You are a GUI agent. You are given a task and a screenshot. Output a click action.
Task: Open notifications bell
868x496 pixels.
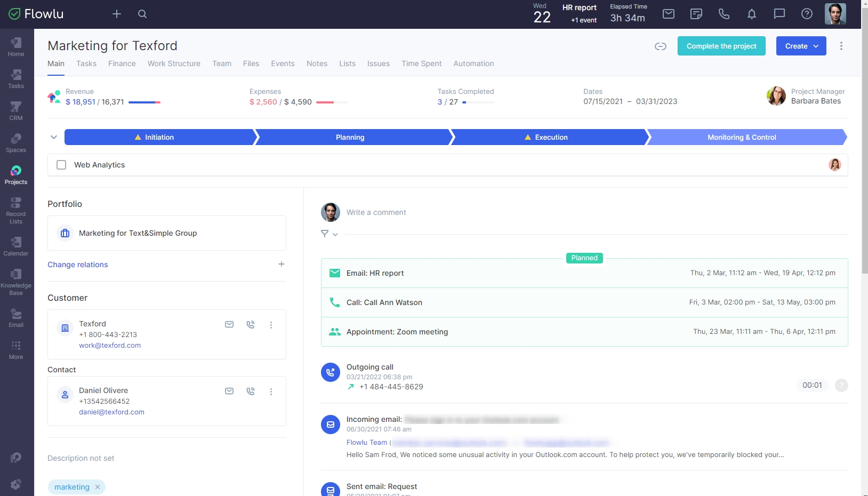click(752, 14)
